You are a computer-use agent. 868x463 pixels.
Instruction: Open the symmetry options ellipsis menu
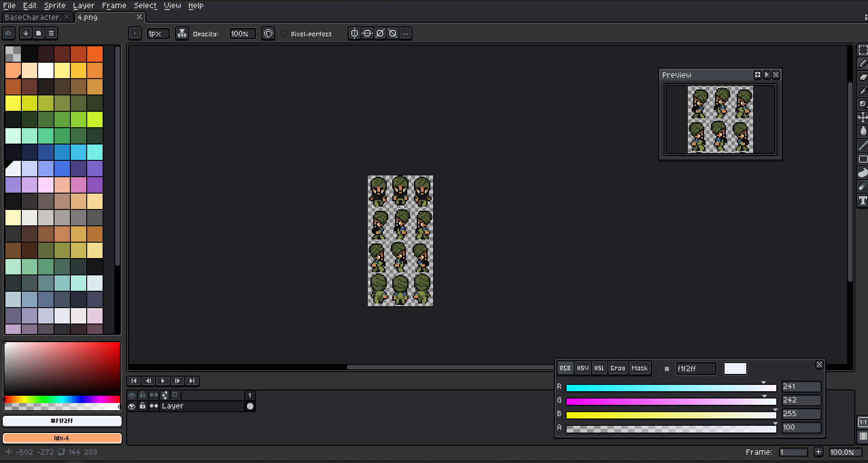(405, 34)
